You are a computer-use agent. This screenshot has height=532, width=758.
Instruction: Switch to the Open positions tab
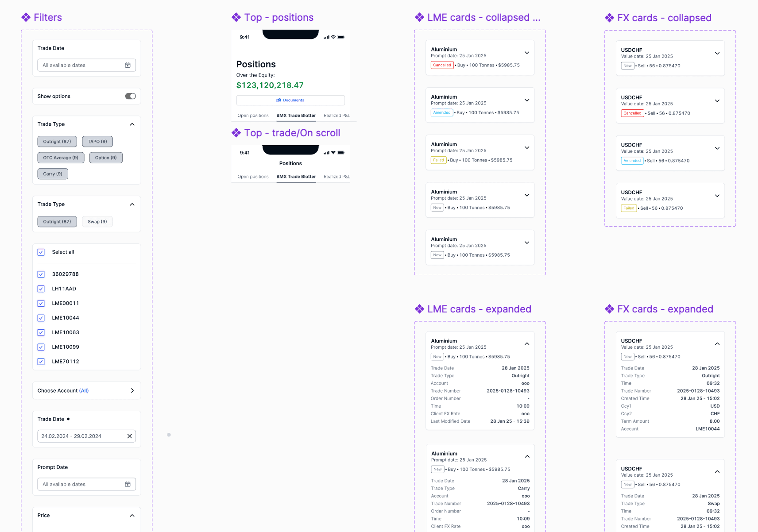pos(253,116)
